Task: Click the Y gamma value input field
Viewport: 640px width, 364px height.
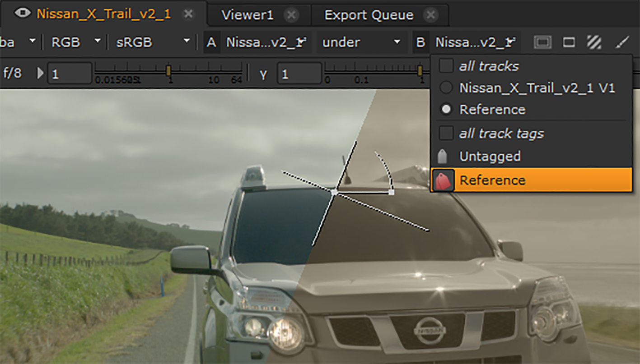Action: pos(299,74)
